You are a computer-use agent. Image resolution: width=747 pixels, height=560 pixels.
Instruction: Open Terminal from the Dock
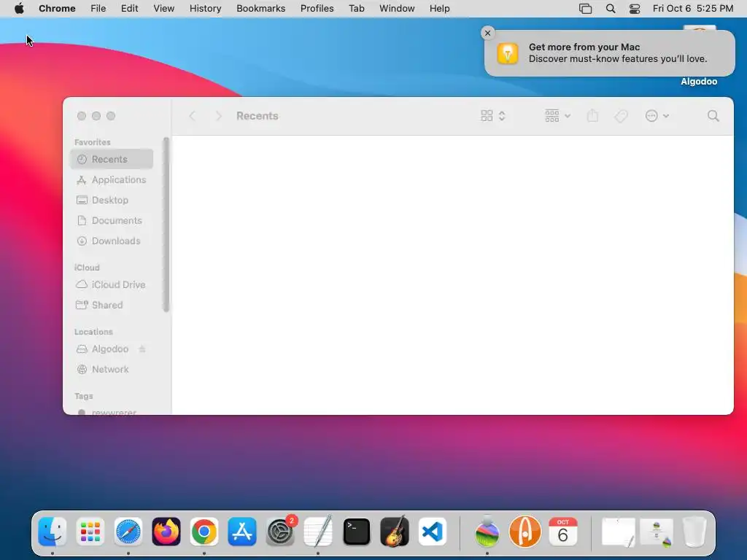click(356, 532)
